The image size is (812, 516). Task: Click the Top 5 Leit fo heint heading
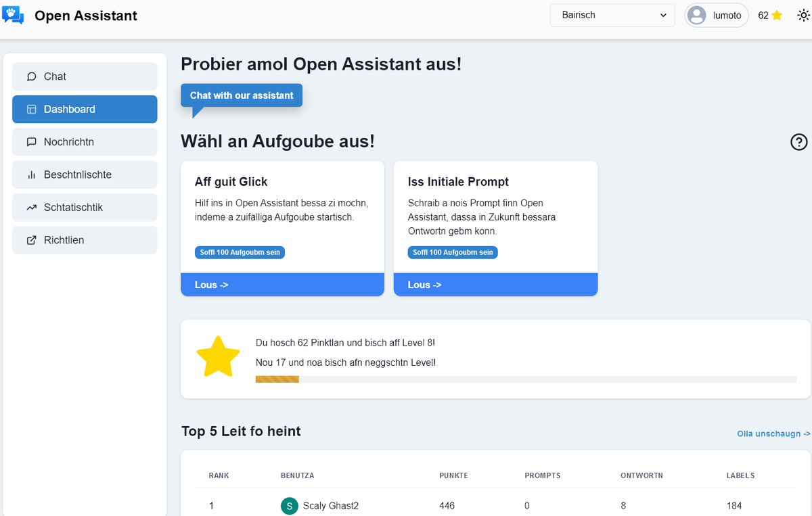241,431
